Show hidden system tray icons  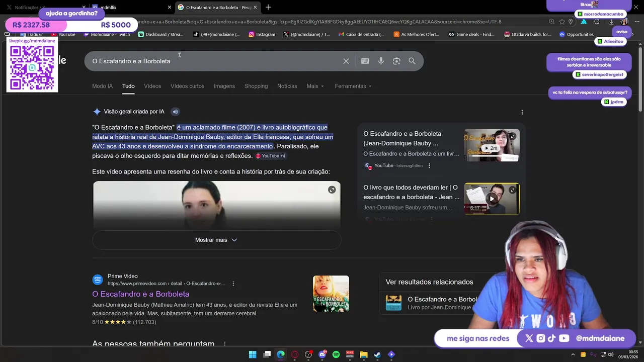click(x=573, y=354)
